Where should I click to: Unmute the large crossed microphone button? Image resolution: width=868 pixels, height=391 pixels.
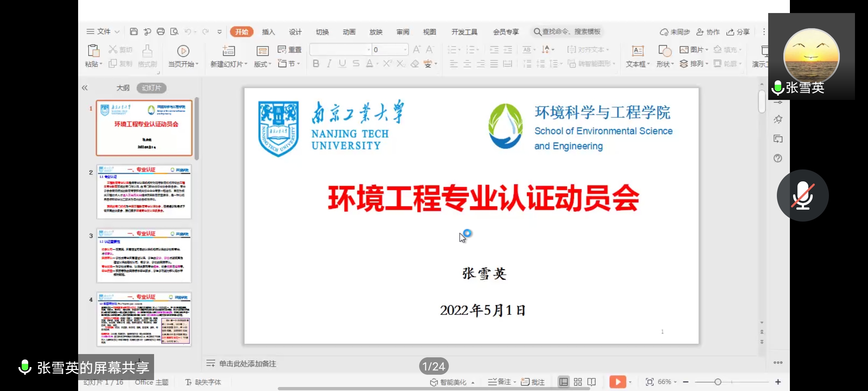coord(803,195)
